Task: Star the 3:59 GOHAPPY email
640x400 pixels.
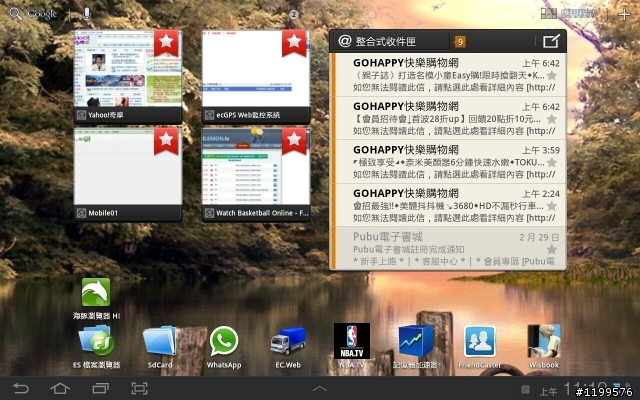Action: click(x=551, y=162)
